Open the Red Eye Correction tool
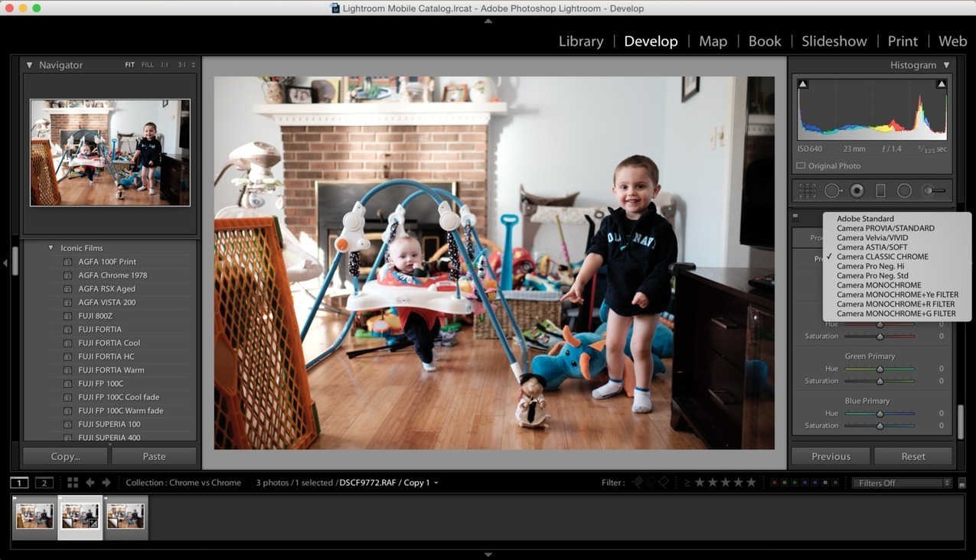Image resolution: width=976 pixels, height=560 pixels. pyautogui.click(x=857, y=190)
